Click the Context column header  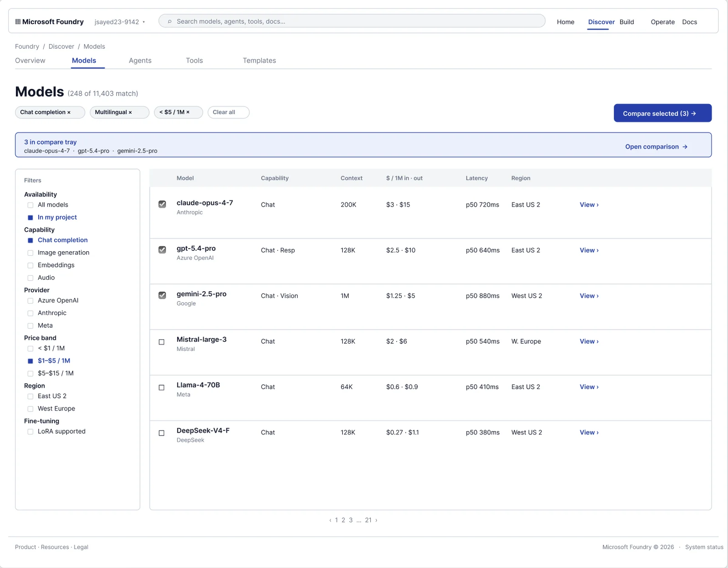pyautogui.click(x=351, y=178)
